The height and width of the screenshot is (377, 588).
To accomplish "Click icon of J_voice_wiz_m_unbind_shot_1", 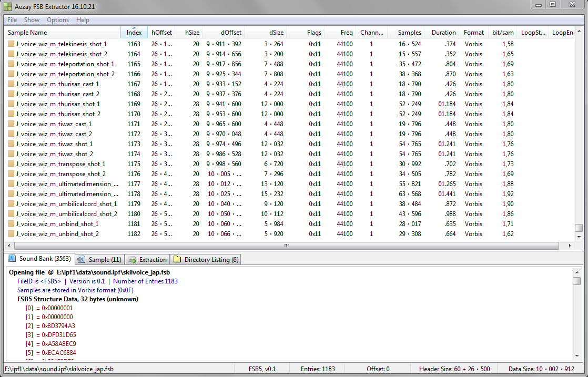I will tap(11, 223).
